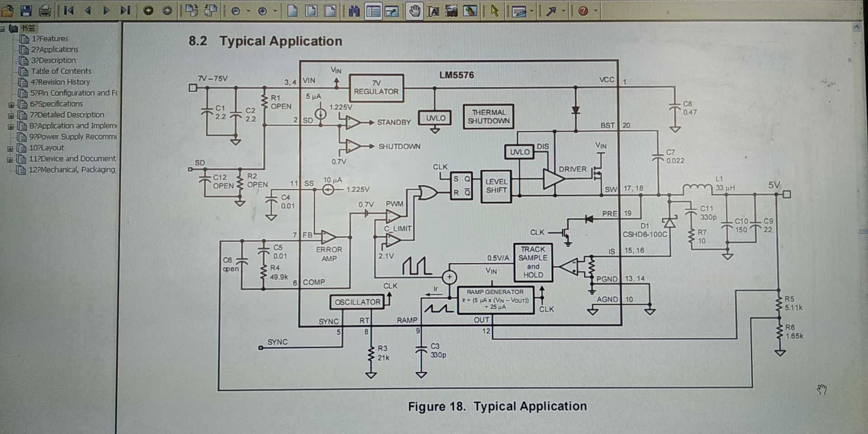Screen dimensions: 868x434
Task: Select the Fit Width view icon
Action: click(330, 11)
